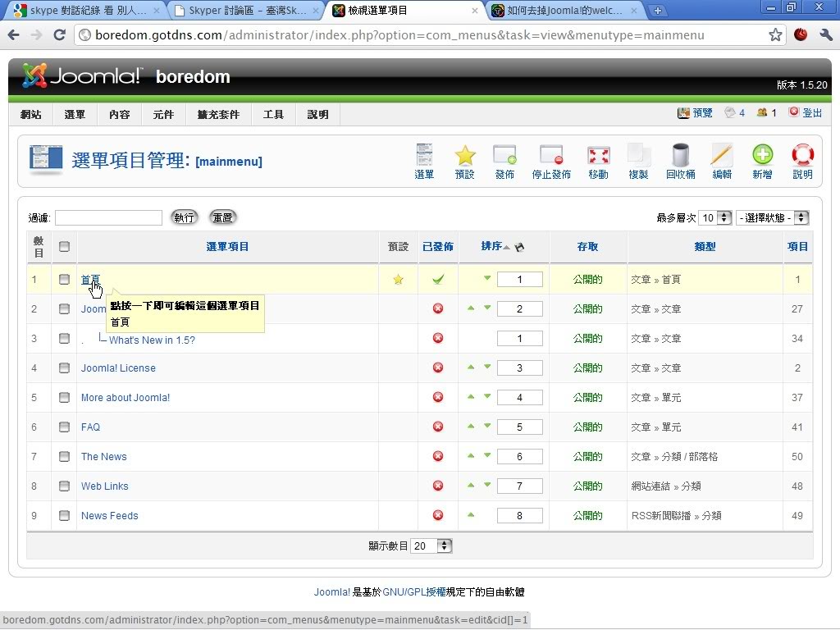Check the checkbox for FAQ
Image resolution: width=840 pixels, height=630 pixels.
[64, 427]
